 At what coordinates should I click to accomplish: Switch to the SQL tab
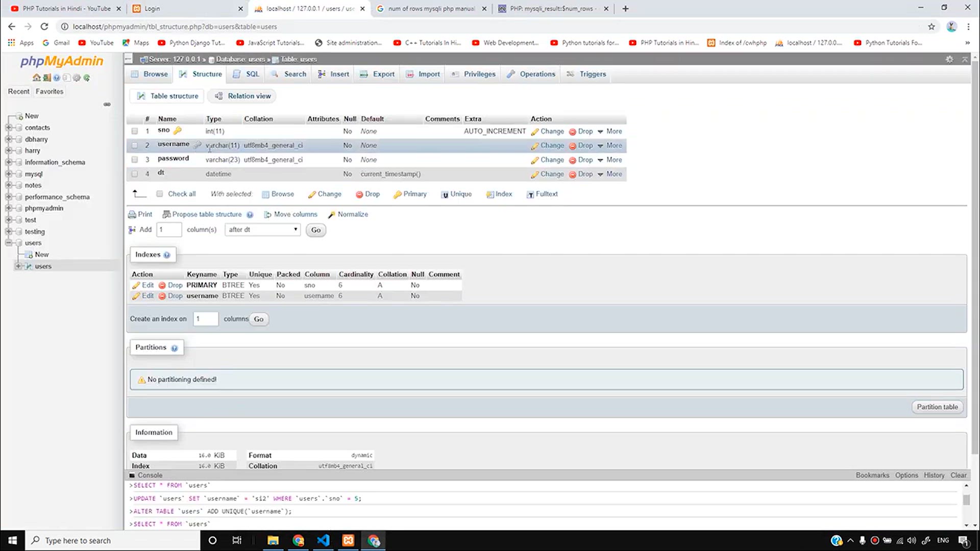[x=246, y=74]
